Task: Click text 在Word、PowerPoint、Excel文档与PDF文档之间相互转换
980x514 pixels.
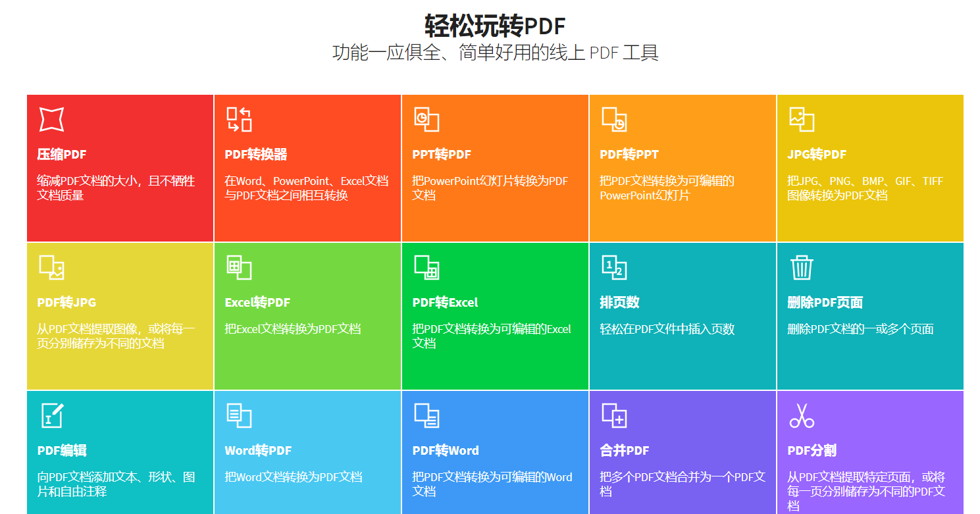Action: [x=307, y=188]
